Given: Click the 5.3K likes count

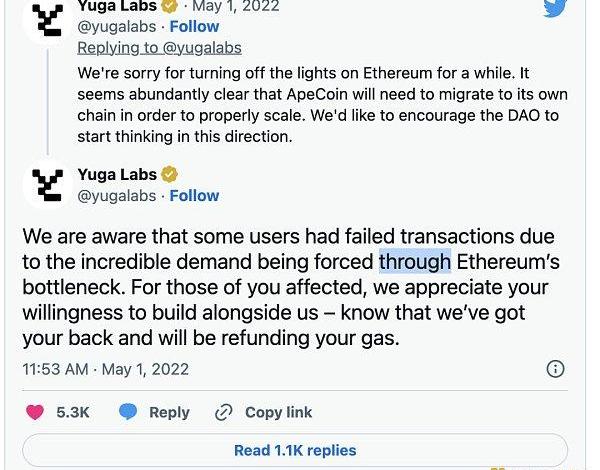Looking at the screenshot, I should (x=73, y=412).
